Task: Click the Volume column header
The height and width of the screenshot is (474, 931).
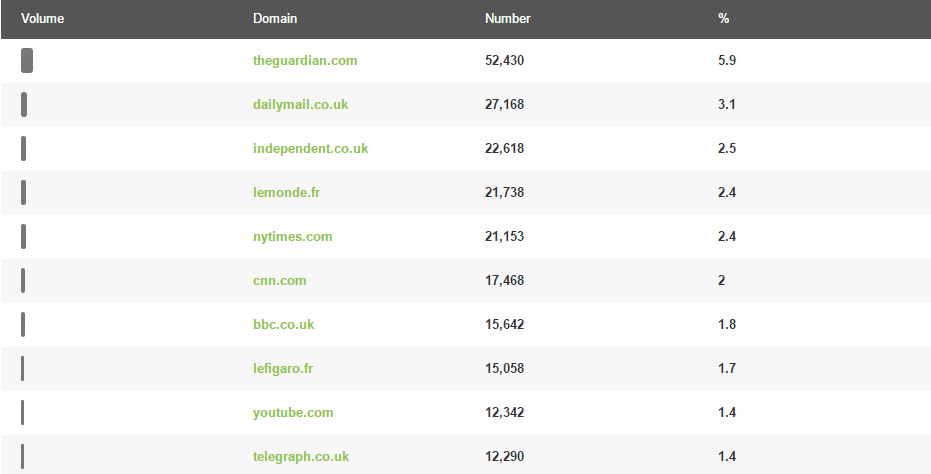Action: coord(43,18)
